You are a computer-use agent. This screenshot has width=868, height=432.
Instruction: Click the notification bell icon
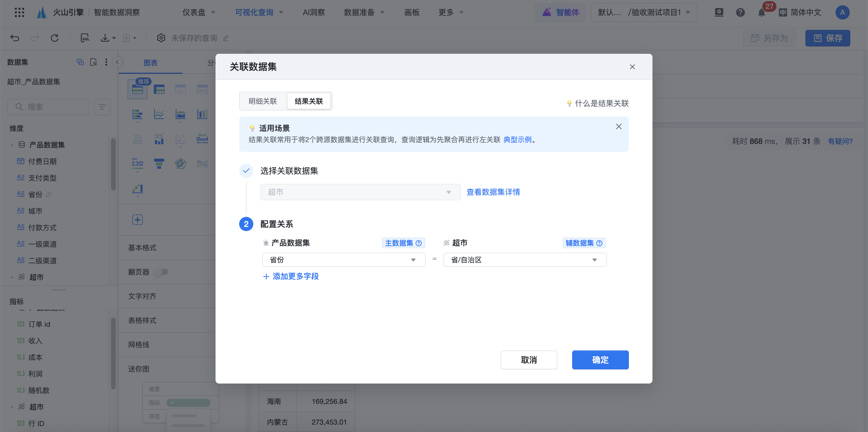click(761, 13)
